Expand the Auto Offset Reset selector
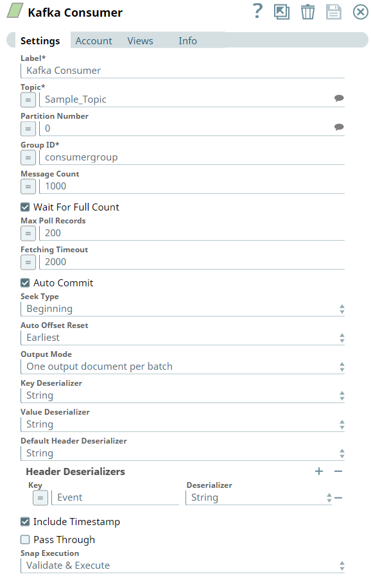Image resolution: width=371 pixels, height=588 pixels. click(343, 338)
